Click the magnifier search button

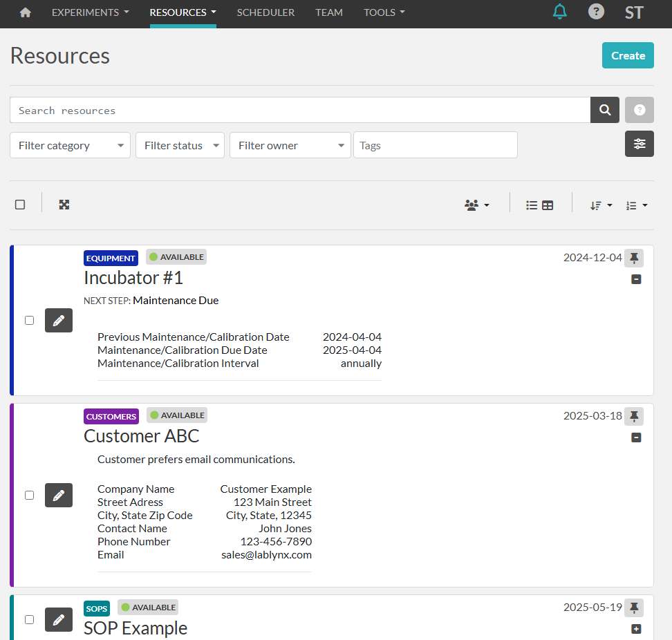[605, 110]
